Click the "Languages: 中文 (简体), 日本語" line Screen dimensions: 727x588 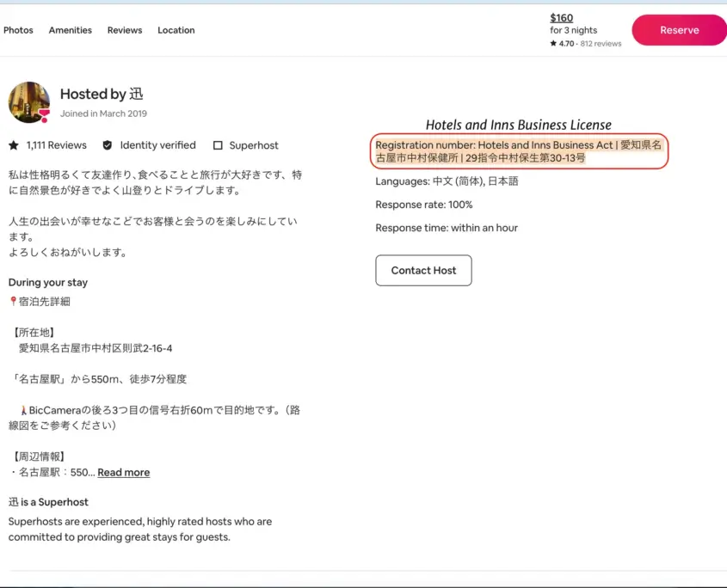[x=447, y=181]
